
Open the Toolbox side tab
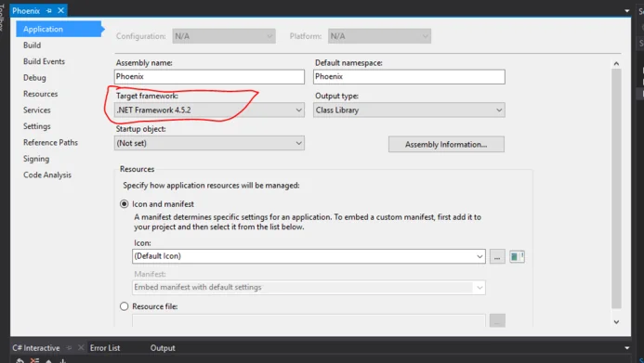[x=2, y=17]
